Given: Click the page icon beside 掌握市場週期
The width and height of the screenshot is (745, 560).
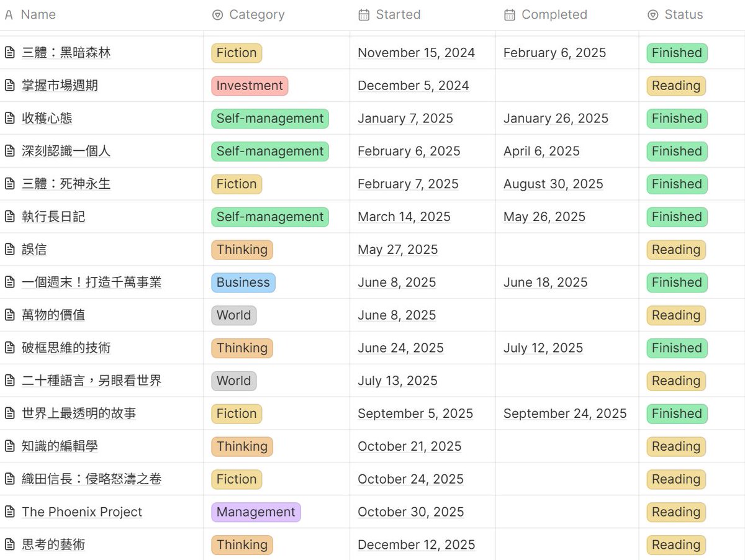Looking at the screenshot, I should tap(9, 86).
